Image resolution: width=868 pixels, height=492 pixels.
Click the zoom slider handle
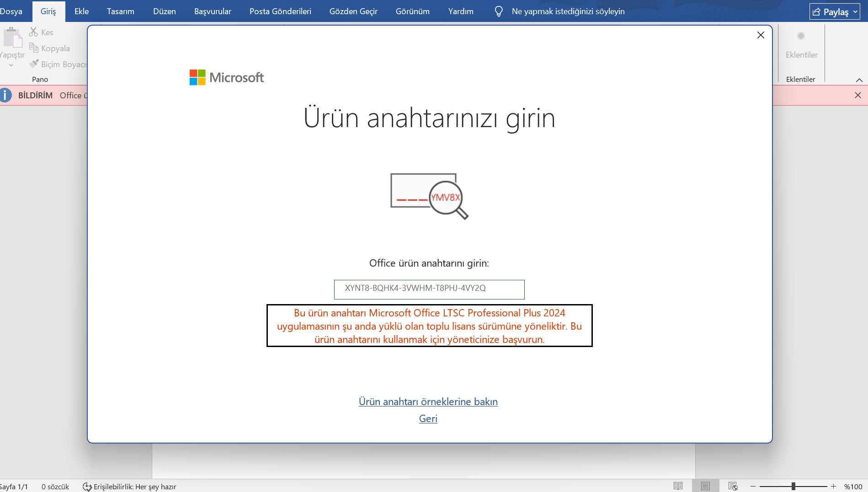(x=793, y=486)
